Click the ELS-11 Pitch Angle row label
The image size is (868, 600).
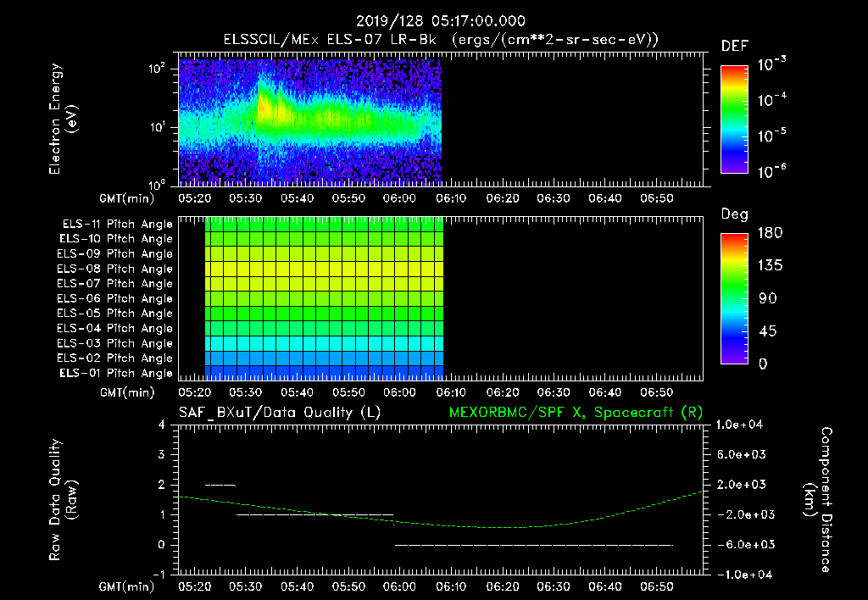[117, 225]
